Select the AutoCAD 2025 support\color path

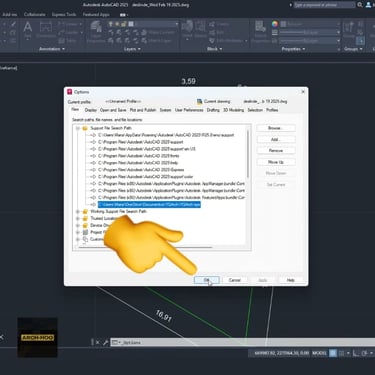tap(146, 177)
